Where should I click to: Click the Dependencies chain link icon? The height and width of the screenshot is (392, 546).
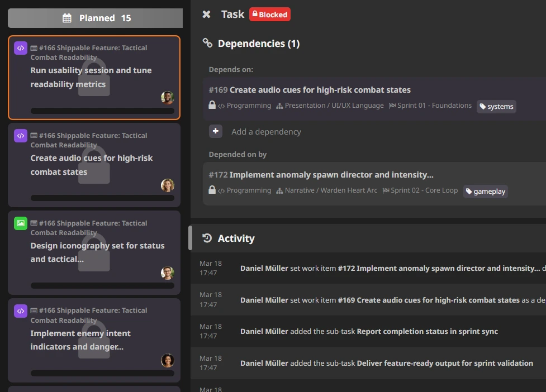(207, 44)
